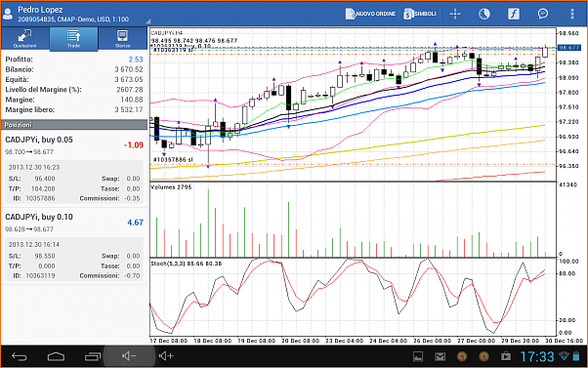Tap the position ID 10363119 row
The height and width of the screenshot is (368, 588).
point(74,275)
